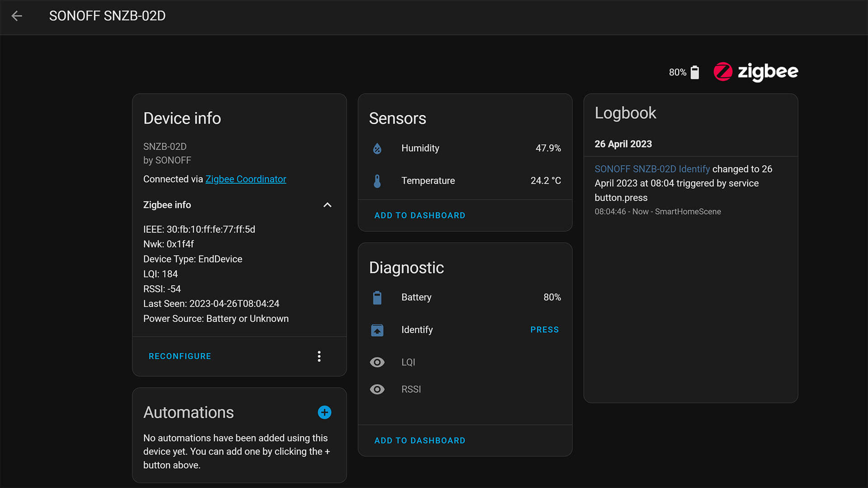Viewport: 868px width, 488px height.
Task: Open the three-dot menu in Device info
Action: tap(319, 357)
